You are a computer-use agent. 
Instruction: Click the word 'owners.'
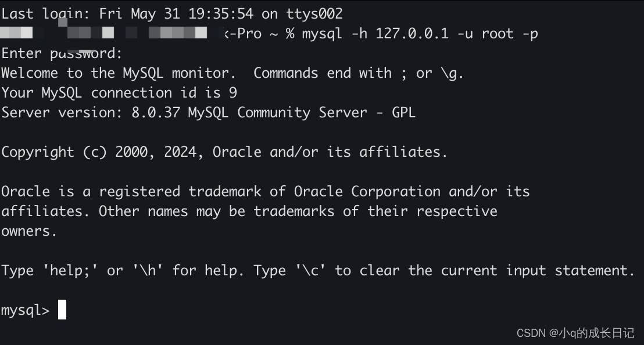click(28, 231)
